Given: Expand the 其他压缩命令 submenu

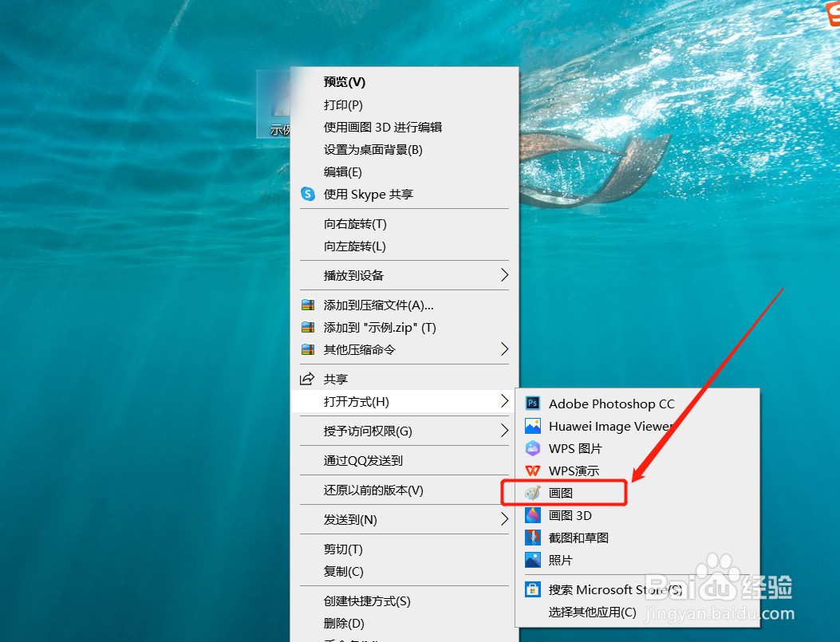Looking at the screenshot, I should (x=355, y=349).
